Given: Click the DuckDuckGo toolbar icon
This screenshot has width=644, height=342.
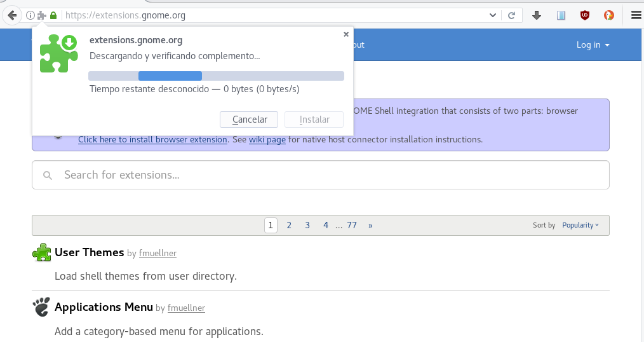Looking at the screenshot, I should tap(608, 16).
